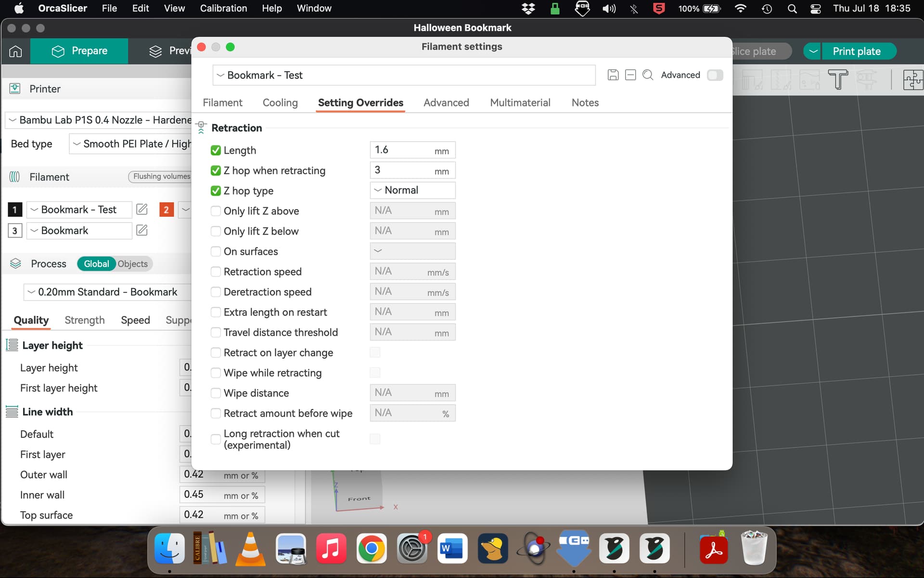Image resolution: width=924 pixels, height=578 pixels.
Task: Click the Line width section icon
Action: tap(12, 411)
